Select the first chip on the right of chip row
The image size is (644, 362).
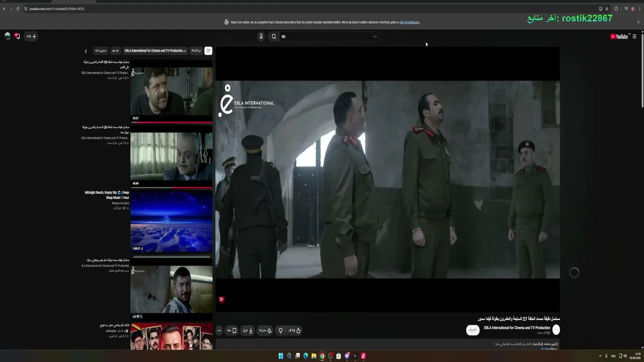coord(208,51)
